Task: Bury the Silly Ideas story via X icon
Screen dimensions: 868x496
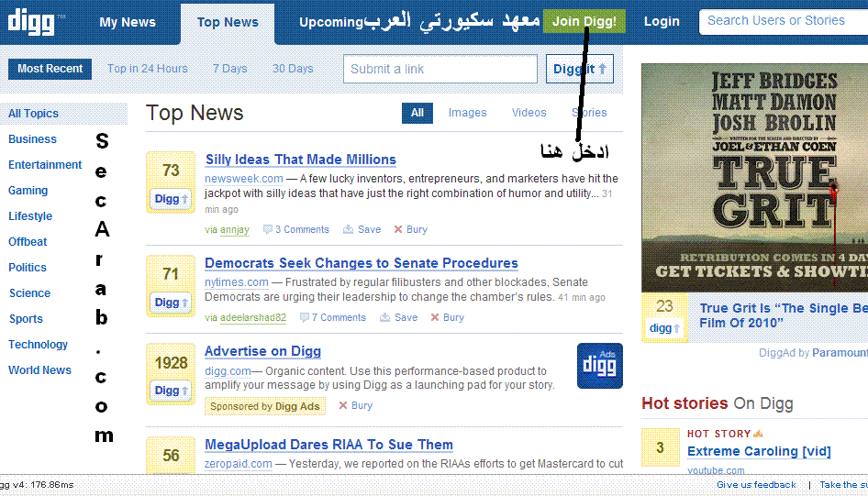Action: tap(398, 229)
